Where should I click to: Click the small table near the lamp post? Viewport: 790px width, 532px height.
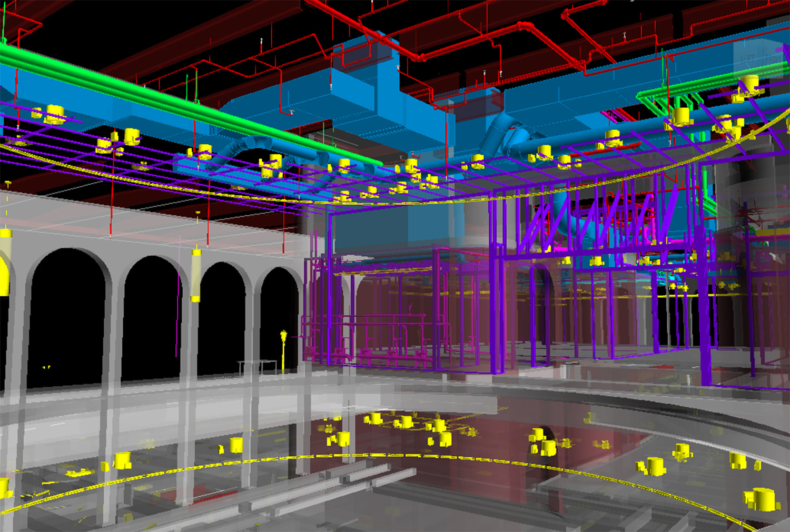coord(256,366)
